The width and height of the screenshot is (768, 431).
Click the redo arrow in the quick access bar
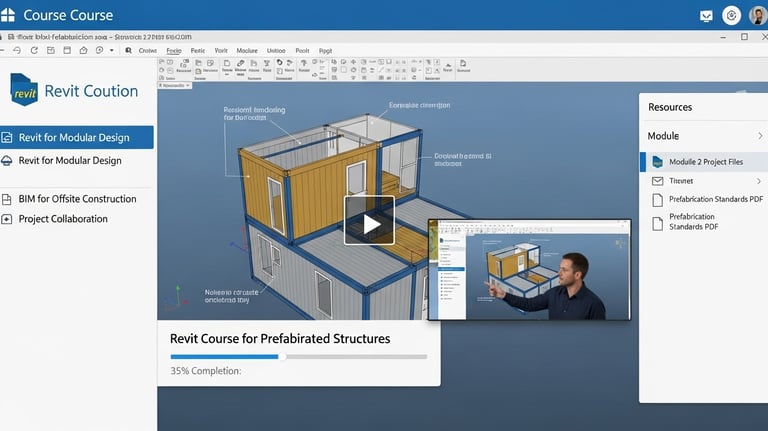(x=34, y=50)
